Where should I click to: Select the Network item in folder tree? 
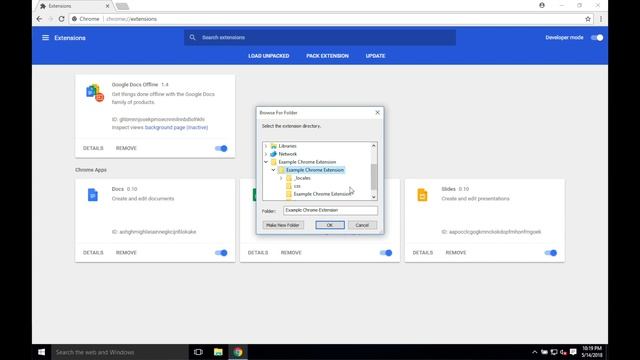[x=287, y=154]
